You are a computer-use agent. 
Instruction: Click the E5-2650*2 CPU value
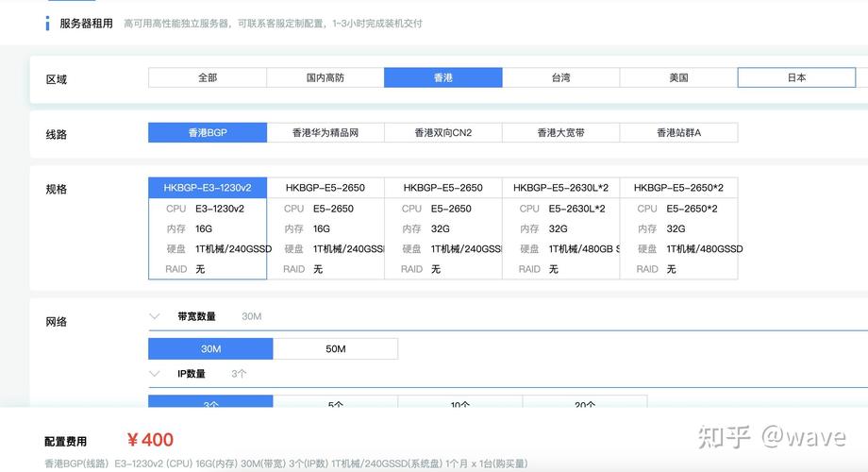(x=692, y=209)
